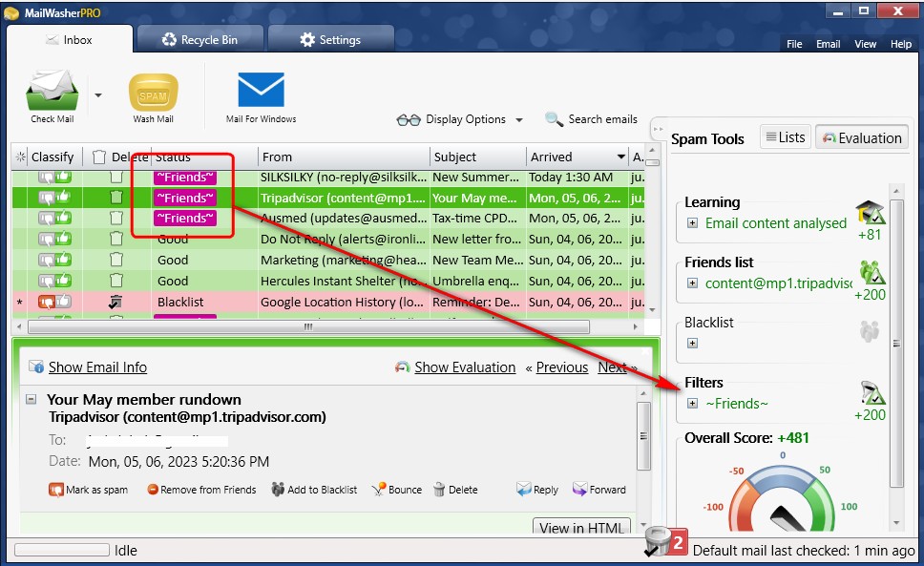The height and width of the screenshot is (566, 924).
Task: Click thumbs-down on Hercules Instant Shelter row
Action: pos(46,281)
